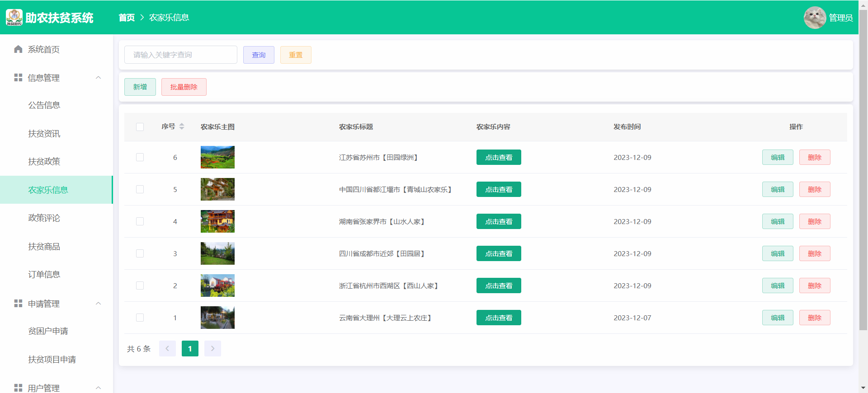Tick the select-all checkbox in the table header
868x393 pixels.
140,127
